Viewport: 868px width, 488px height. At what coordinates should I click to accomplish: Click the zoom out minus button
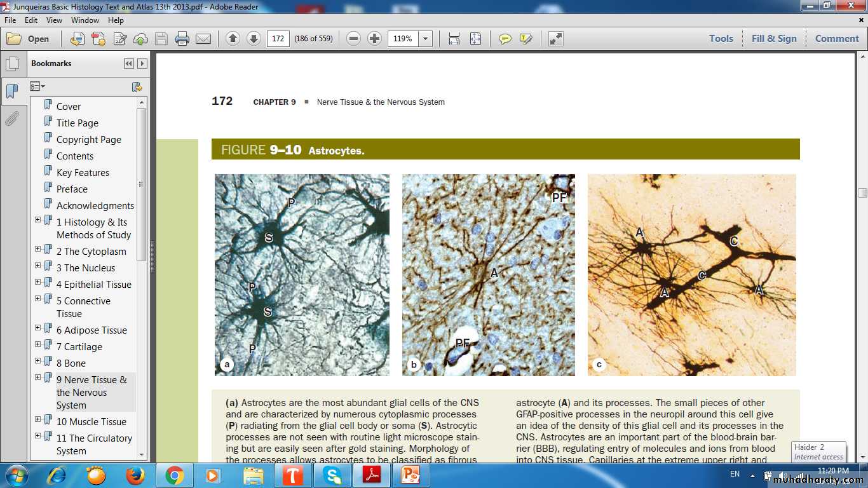pos(354,39)
